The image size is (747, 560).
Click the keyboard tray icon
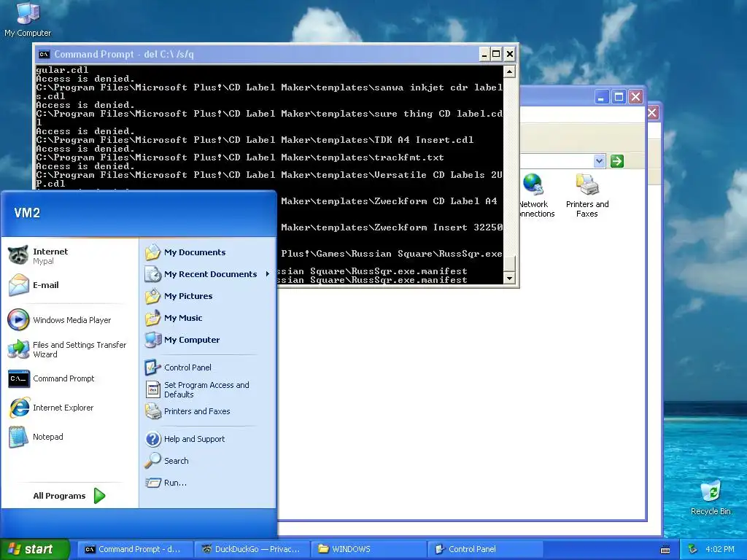click(665, 550)
